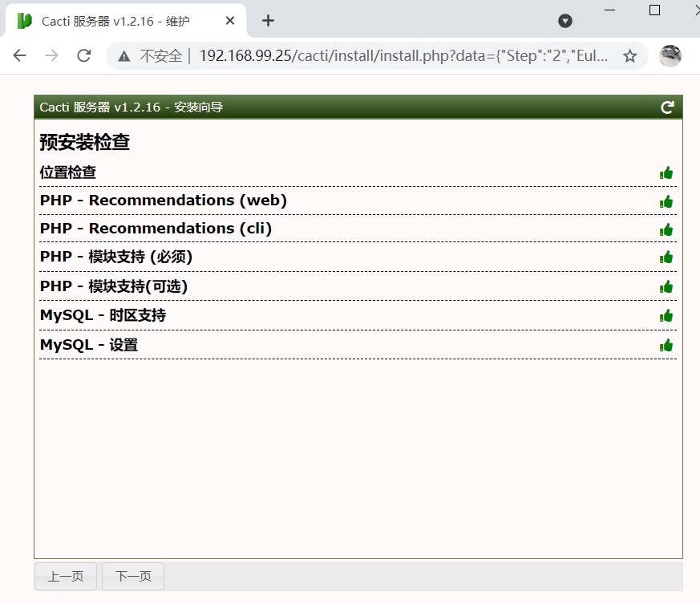Expand PHP - Recommendations (web) section
Screen dimensions: 700x604
tap(163, 201)
